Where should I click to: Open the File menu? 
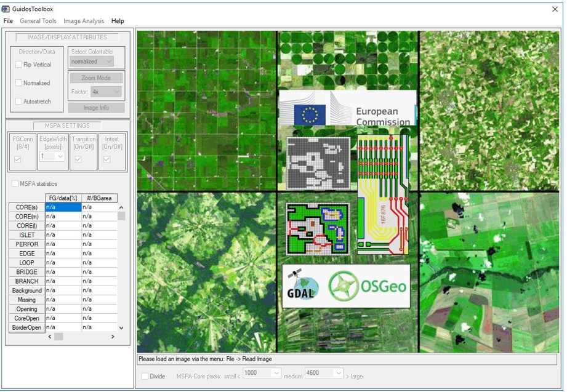tap(8, 21)
